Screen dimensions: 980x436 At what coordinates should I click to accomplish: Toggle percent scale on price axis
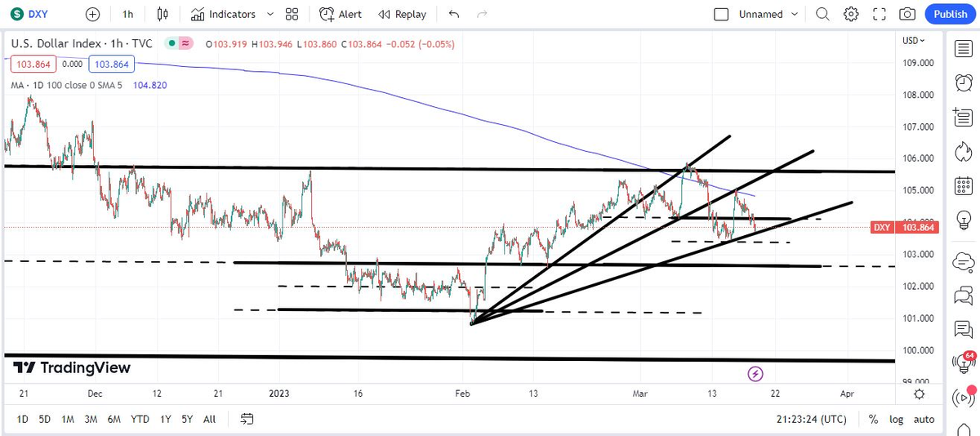coord(873,419)
